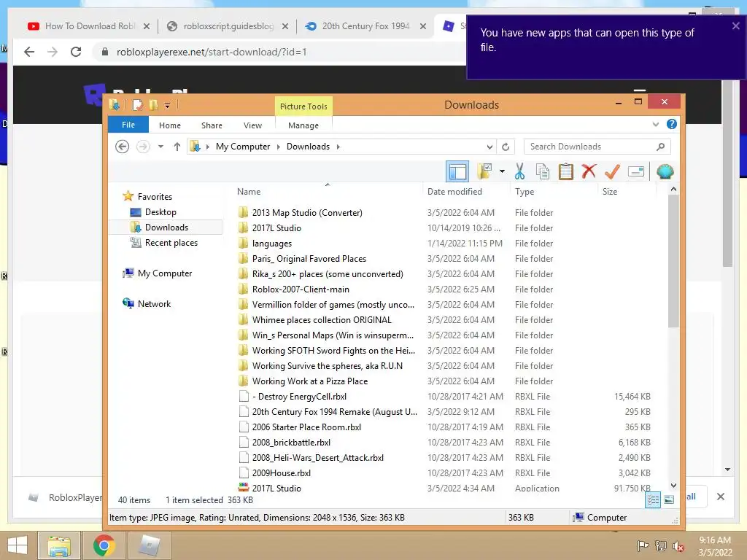
Task: Open the View ribbon tab
Action: coord(252,125)
